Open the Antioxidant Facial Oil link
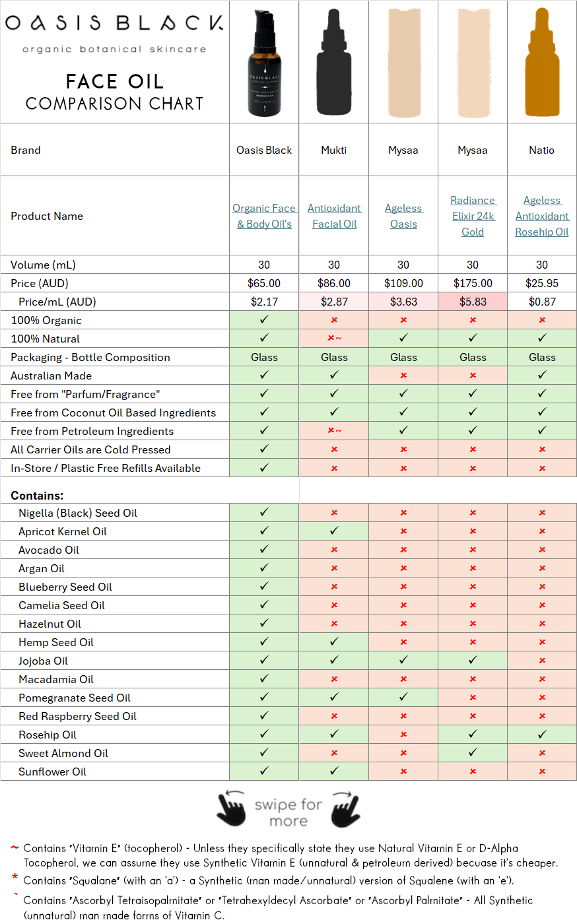 (333, 216)
